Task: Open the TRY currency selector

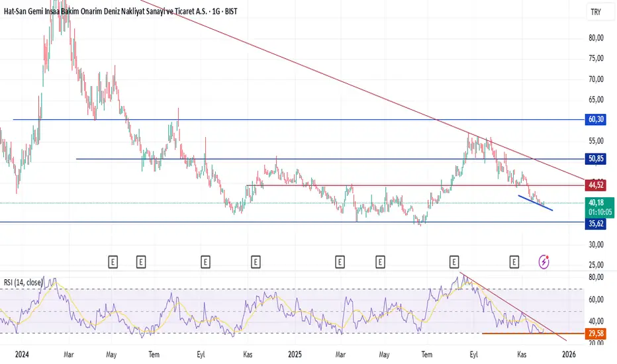Action: 600,12
